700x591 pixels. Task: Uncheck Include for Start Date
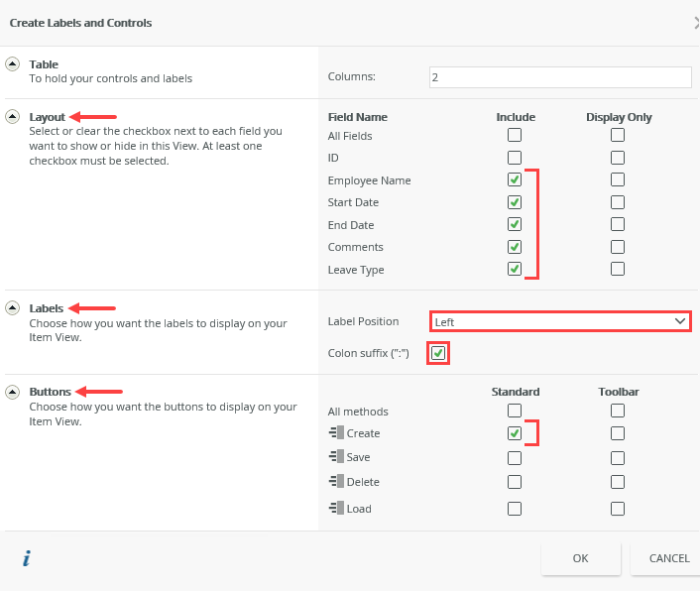[515, 202]
